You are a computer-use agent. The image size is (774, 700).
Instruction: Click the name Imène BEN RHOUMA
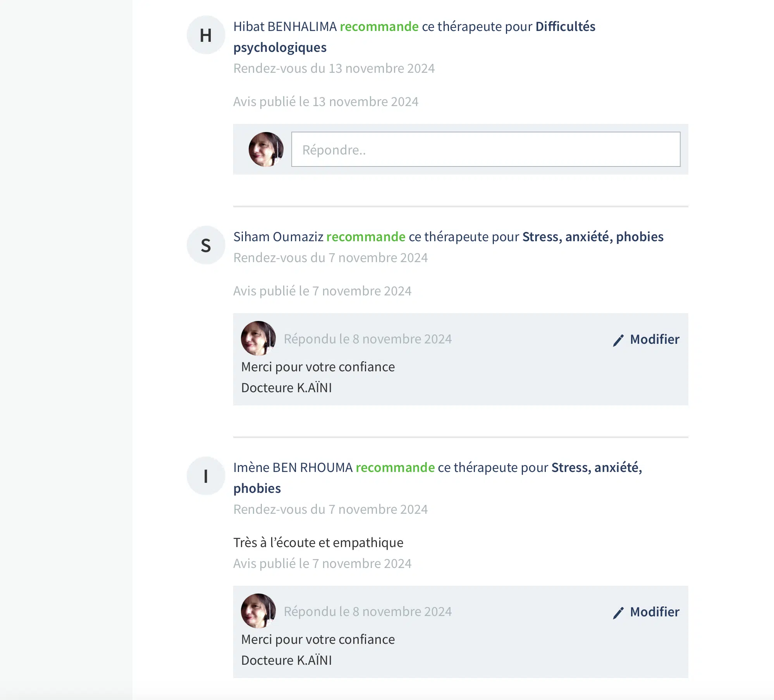coord(292,468)
